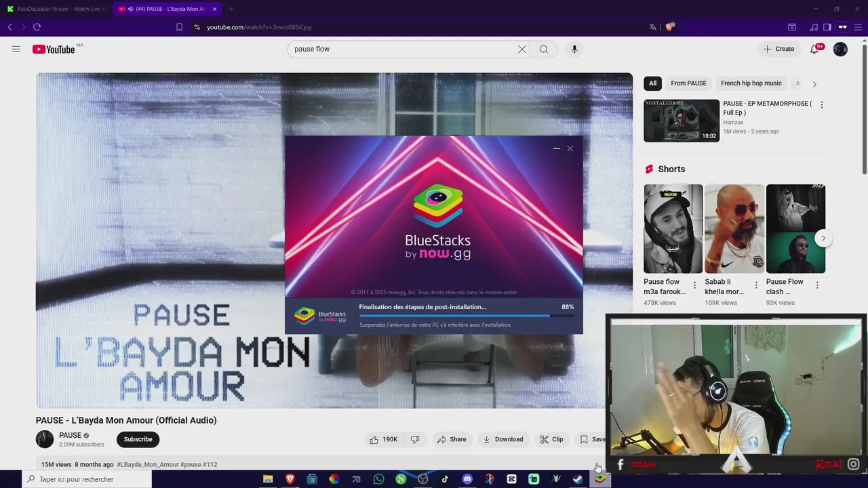
Task: Select the From PAUSE filter chip
Action: tap(688, 83)
